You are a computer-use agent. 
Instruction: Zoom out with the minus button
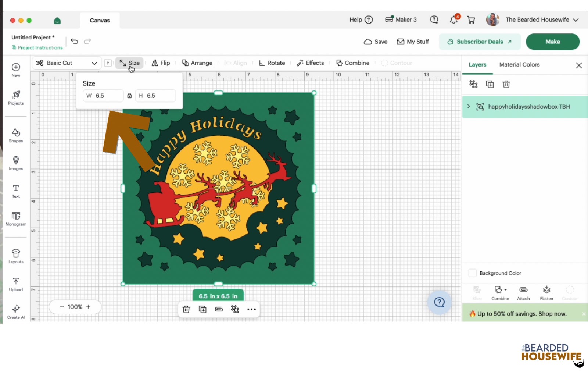click(x=62, y=307)
